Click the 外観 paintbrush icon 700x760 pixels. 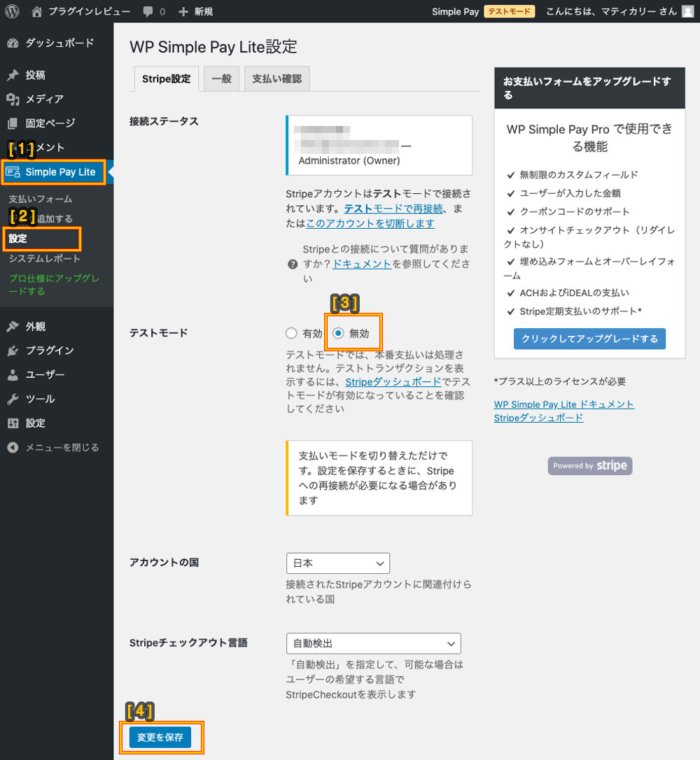point(13,327)
